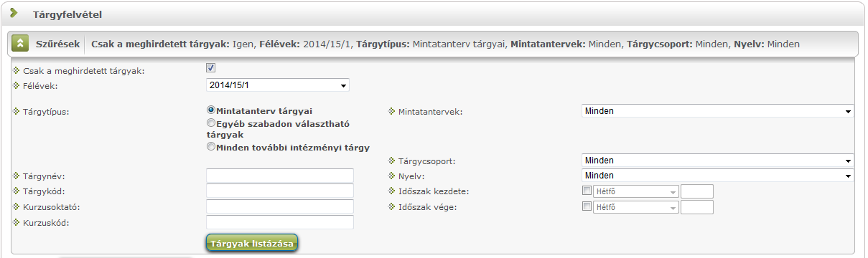
Task: Open the Mintatantervek dropdown
Action: 717,111
